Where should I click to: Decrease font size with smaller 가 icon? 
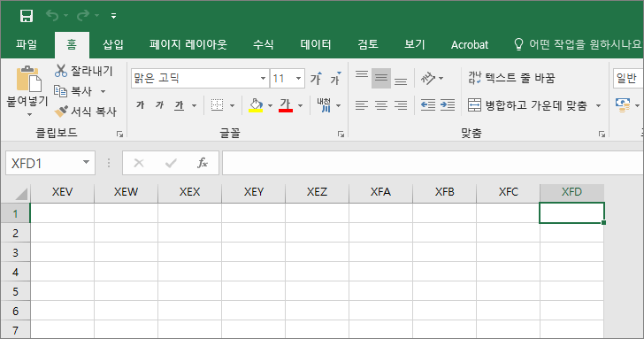pos(336,78)
